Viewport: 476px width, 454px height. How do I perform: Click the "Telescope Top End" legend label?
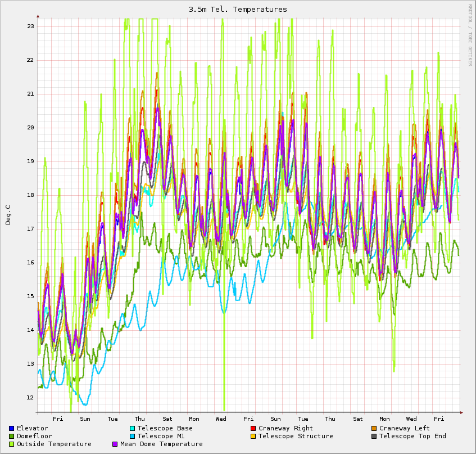point(412,437)
